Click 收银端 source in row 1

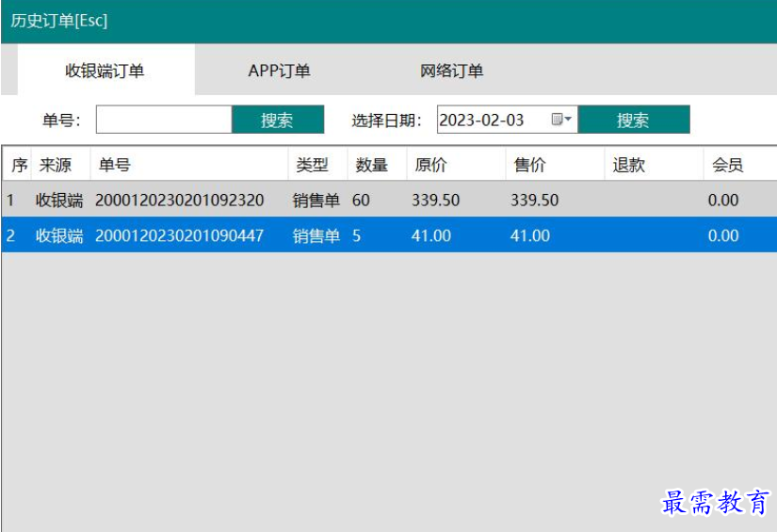click(x=59, y=201)
